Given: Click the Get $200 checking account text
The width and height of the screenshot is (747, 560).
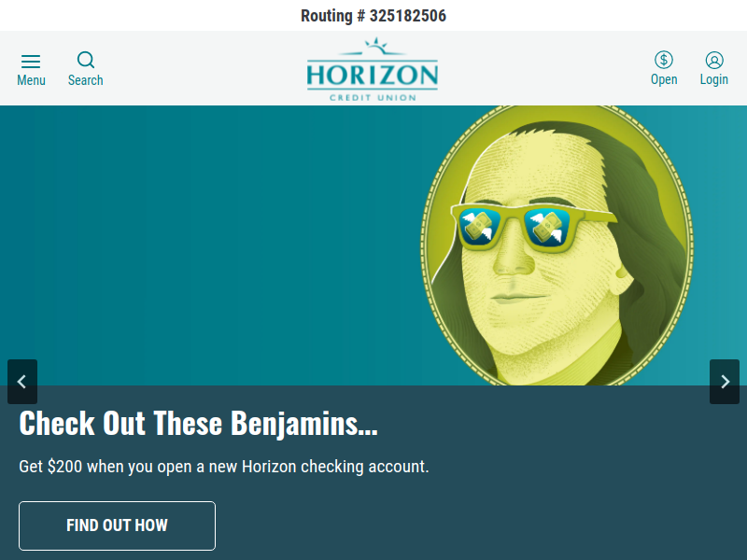Looking at the screenshot, I should click(224, 466).
